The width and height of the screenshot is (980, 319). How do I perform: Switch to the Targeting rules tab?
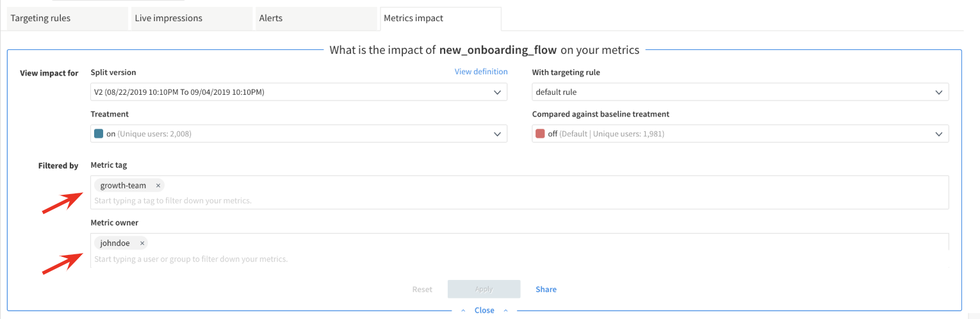coord(68,19)
